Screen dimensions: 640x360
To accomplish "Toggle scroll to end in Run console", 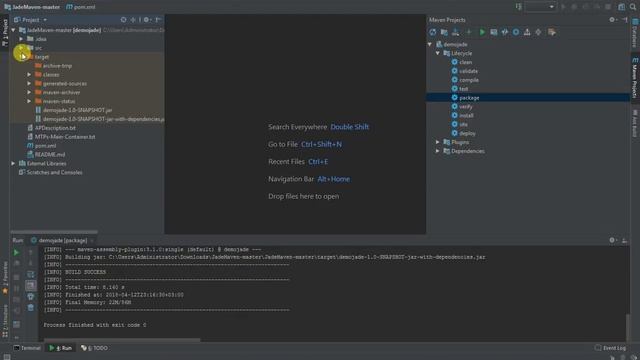I will pos(31,285).
